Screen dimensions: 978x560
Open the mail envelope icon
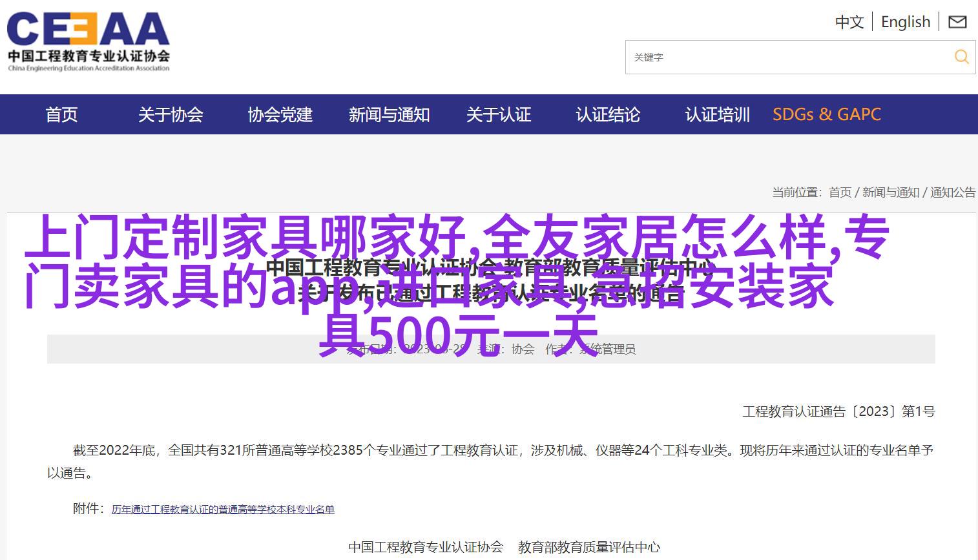957,22
